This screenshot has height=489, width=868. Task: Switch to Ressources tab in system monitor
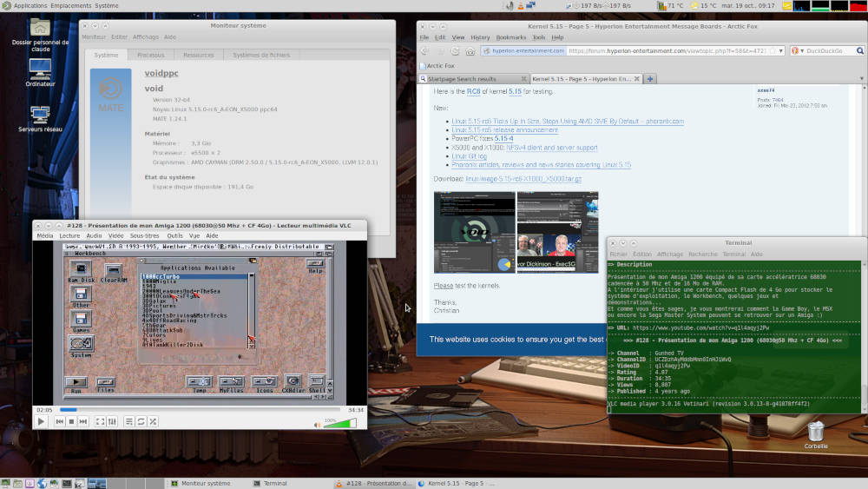pyautogui.click(x=198, y=55)
